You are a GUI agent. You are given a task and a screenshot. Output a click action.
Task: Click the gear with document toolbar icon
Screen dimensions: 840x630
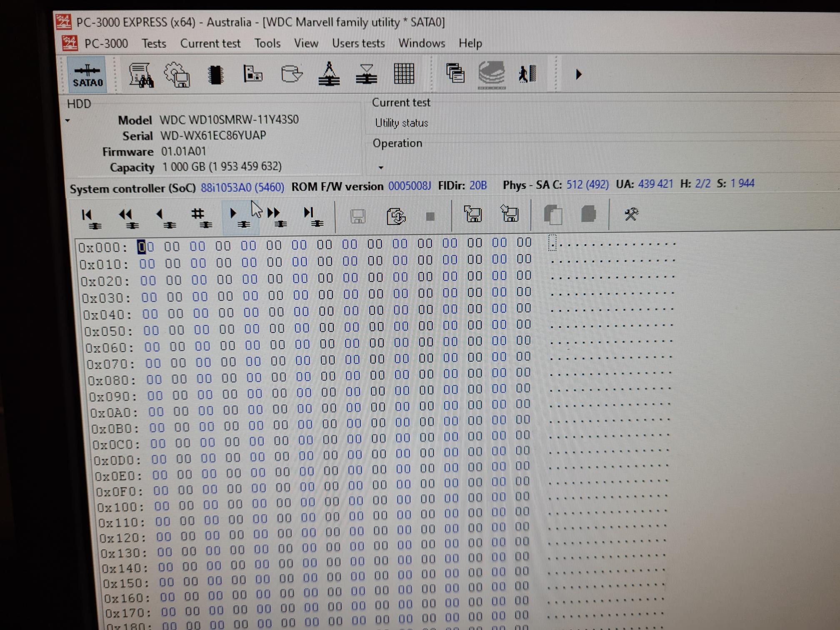[x=177, y=75]
